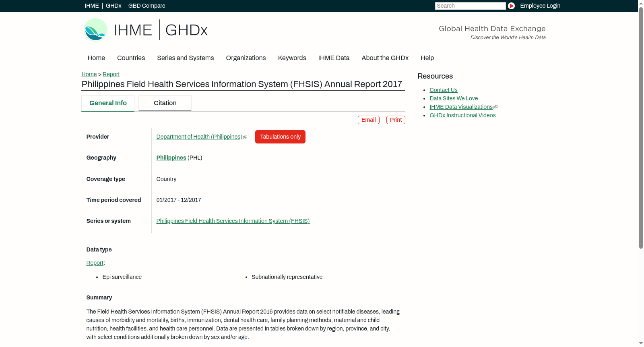The width and height of the screenshot is (644, 347).
Task: Open Series and Systems menu item
Action: (186, 58)
